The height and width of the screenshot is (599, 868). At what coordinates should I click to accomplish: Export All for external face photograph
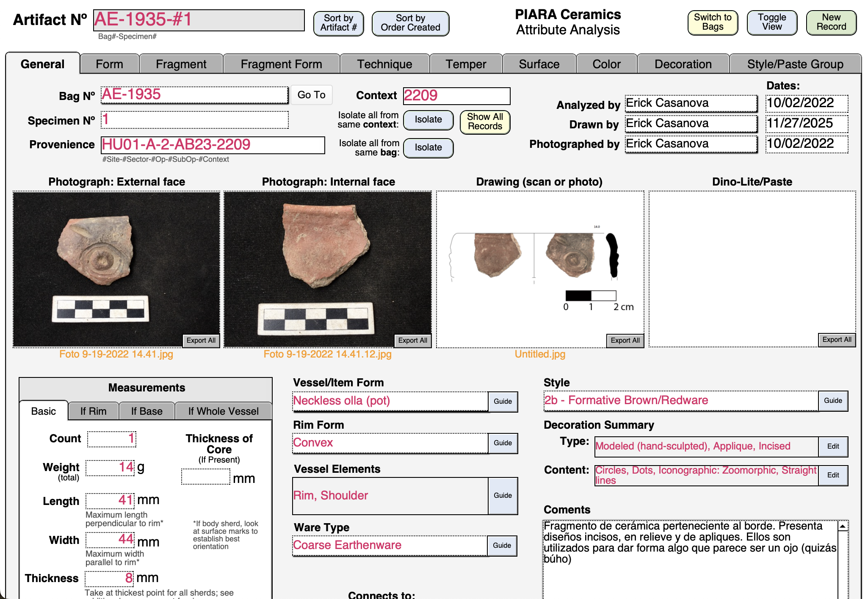point(201,340)
